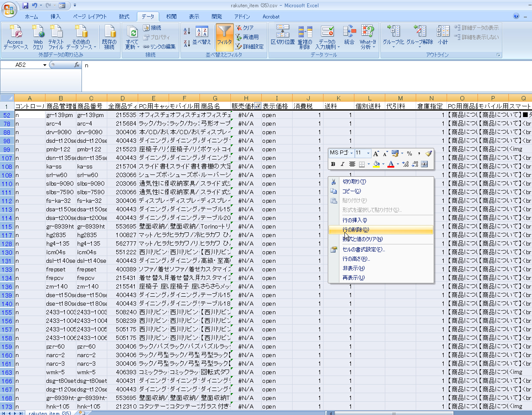532x415 pixels.
Task: Open Excel Help question mark icon
Action: click(516, 16)
